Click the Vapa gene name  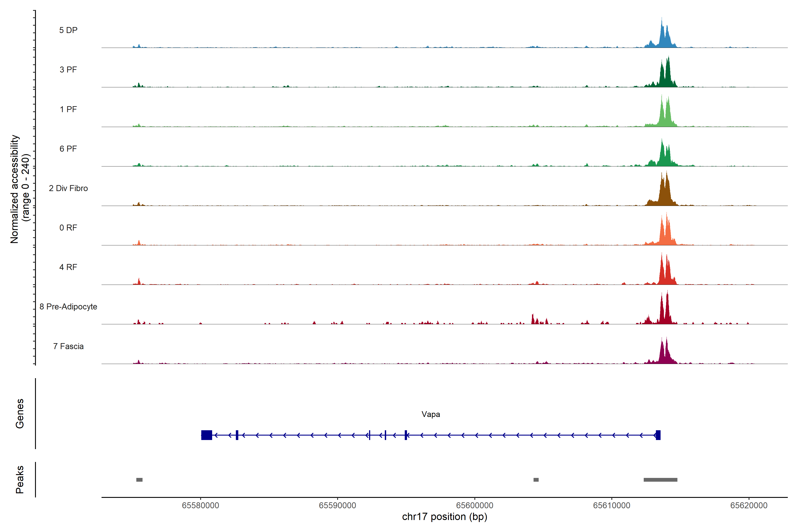pyautogui.click(x=430, y=414)
